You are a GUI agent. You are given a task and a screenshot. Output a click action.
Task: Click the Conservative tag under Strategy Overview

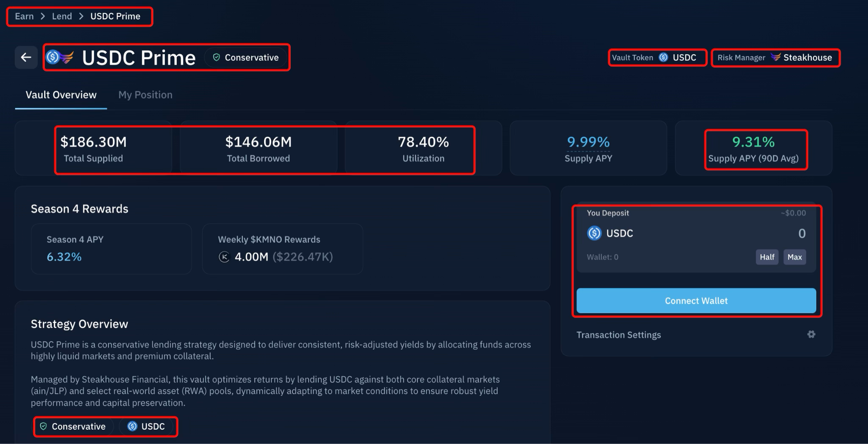tap(73, 427)
